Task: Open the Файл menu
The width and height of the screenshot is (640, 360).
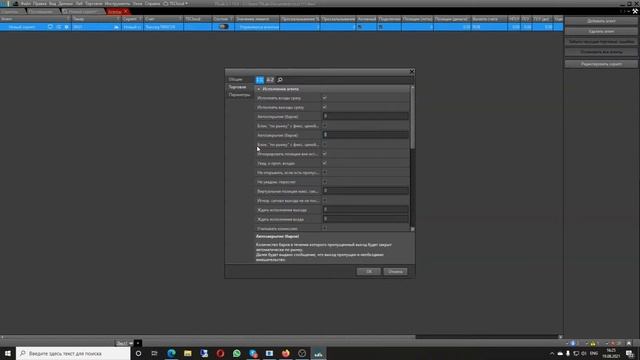Action: pos(26,4)
